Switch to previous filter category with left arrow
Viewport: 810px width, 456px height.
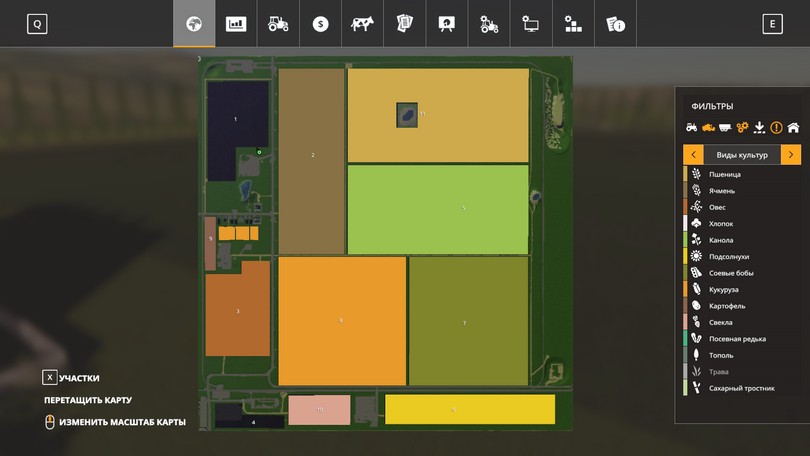pos(693,154)
